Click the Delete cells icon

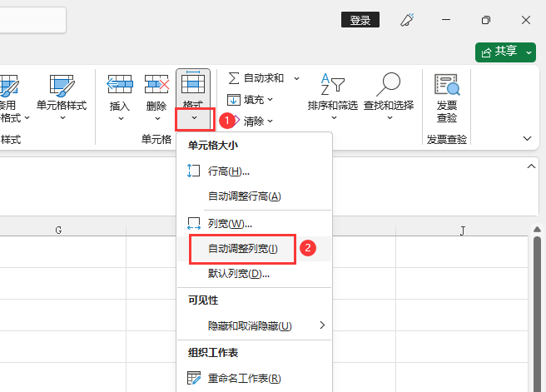(x=156, y=85)
